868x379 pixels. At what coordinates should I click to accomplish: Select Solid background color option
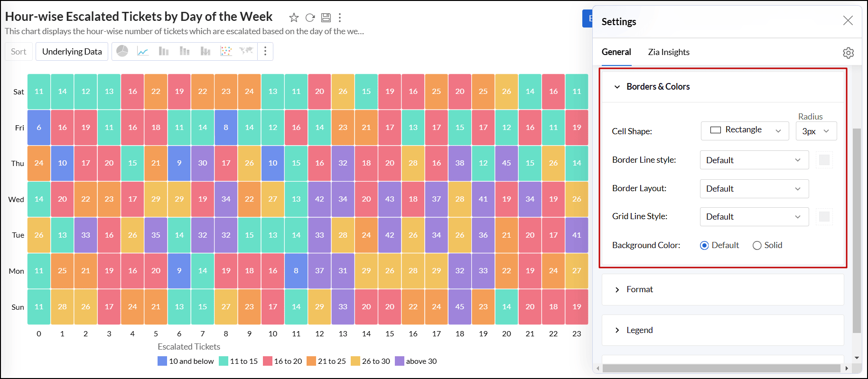click(x=757, y=245)
